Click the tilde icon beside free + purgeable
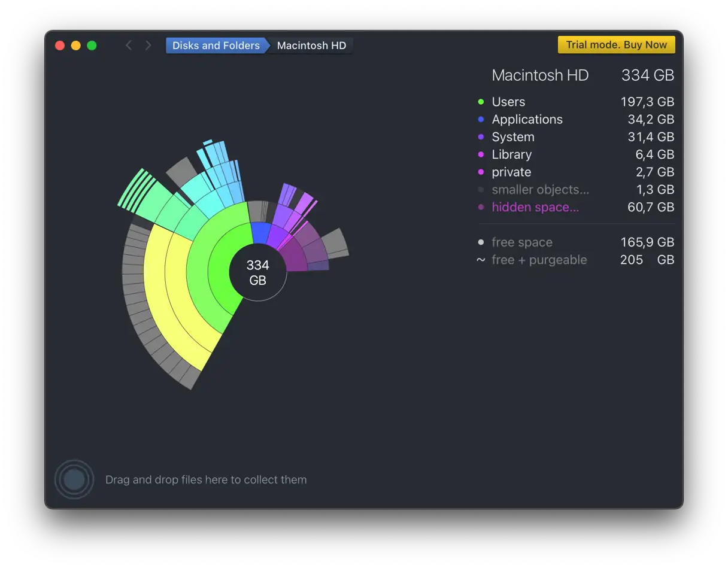This screenshot has width=728, height=568. (x=481, y=260)
